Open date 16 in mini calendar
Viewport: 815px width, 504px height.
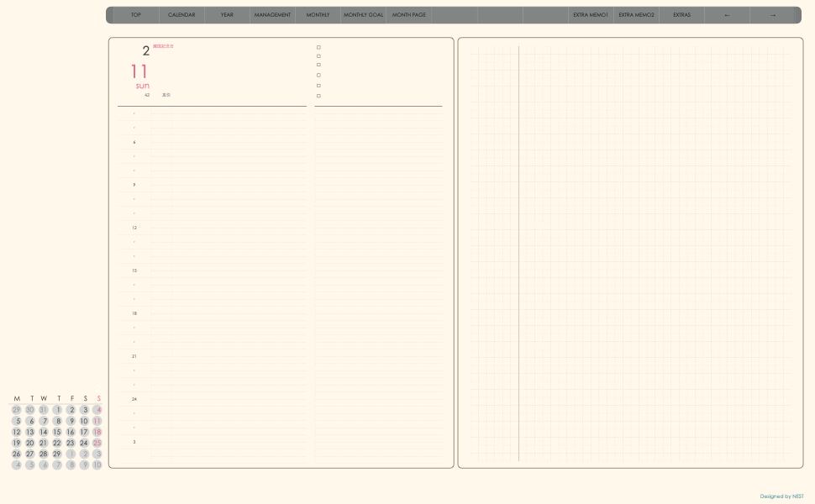click(71, 433)
